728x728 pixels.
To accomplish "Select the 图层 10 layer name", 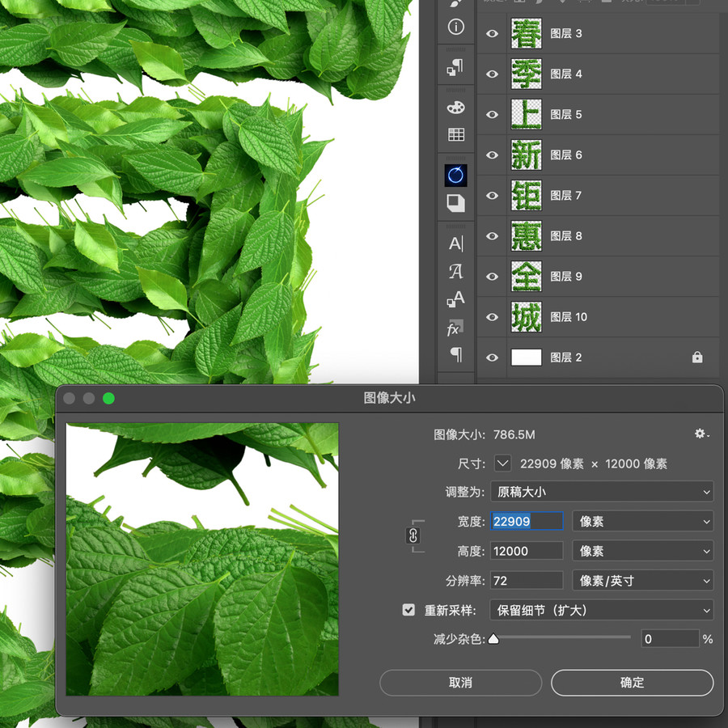I will pos(569,316).
